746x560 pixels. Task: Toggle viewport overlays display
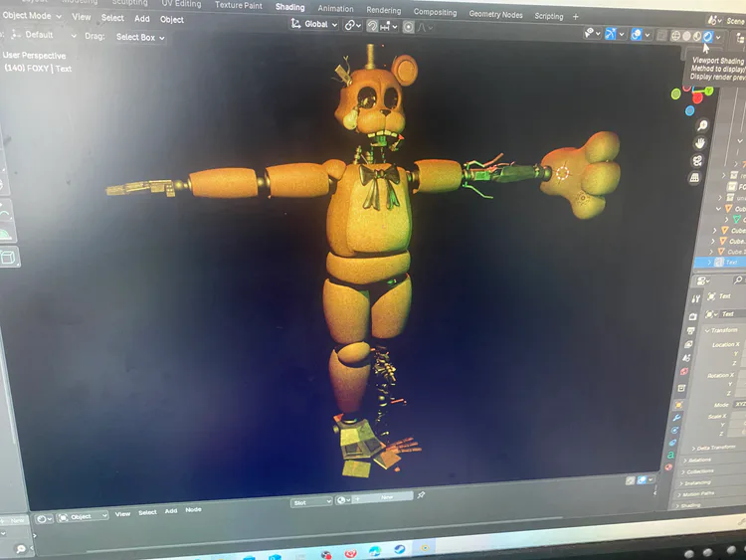637,34
